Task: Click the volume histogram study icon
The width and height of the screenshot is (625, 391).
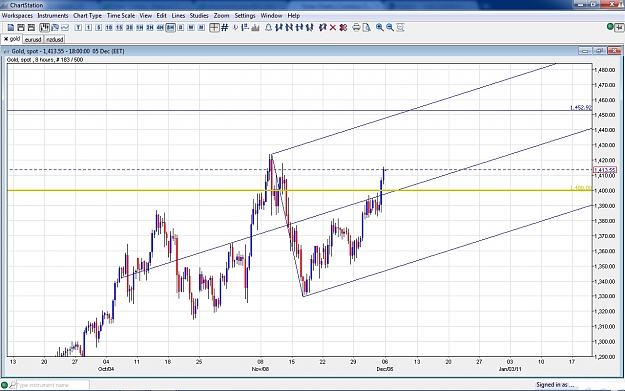Action: pyautogui.click(x=256, y=28)
